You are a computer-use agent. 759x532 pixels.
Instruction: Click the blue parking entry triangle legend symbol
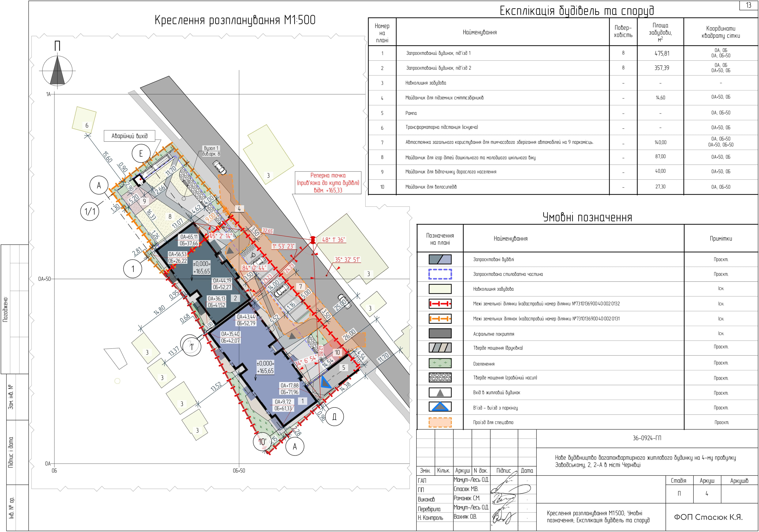click(440, 407)
